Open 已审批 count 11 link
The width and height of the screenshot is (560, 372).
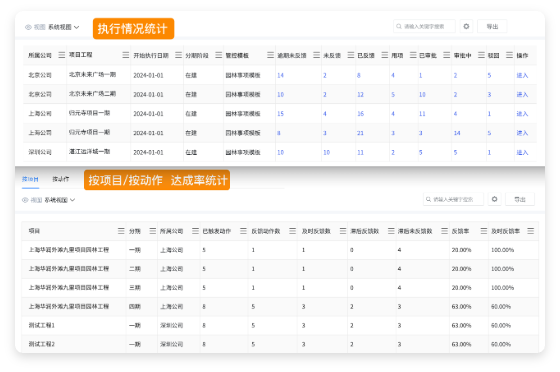coord(422,114)
